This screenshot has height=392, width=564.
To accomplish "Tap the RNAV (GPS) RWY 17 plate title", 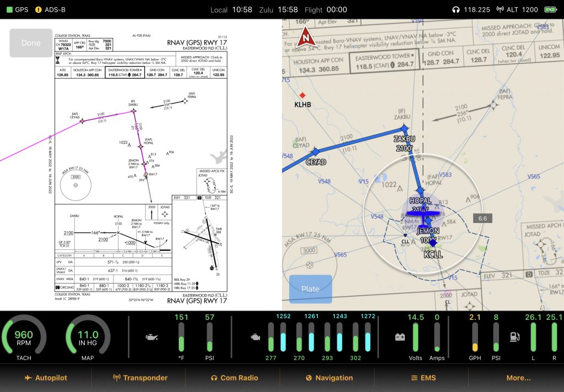I will coord(197,42).
